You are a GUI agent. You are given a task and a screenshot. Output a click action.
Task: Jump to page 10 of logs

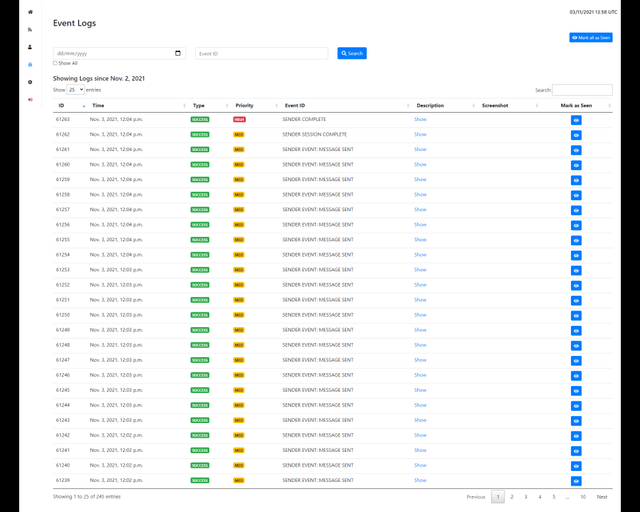583,496
